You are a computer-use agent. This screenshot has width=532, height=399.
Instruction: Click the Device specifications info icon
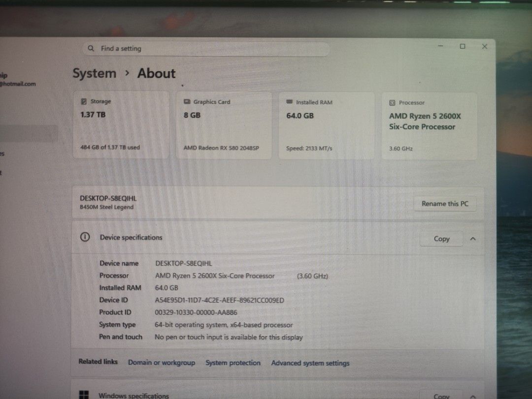[85, 237]
